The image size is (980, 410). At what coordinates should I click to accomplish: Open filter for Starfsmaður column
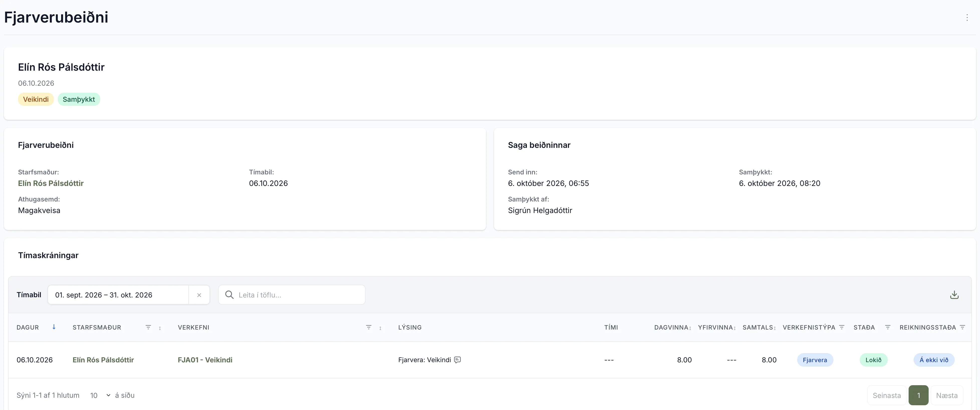(148, 327)
